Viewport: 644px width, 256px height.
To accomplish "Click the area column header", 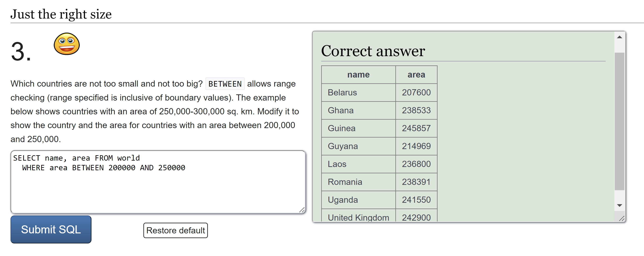I will (416, 75).
